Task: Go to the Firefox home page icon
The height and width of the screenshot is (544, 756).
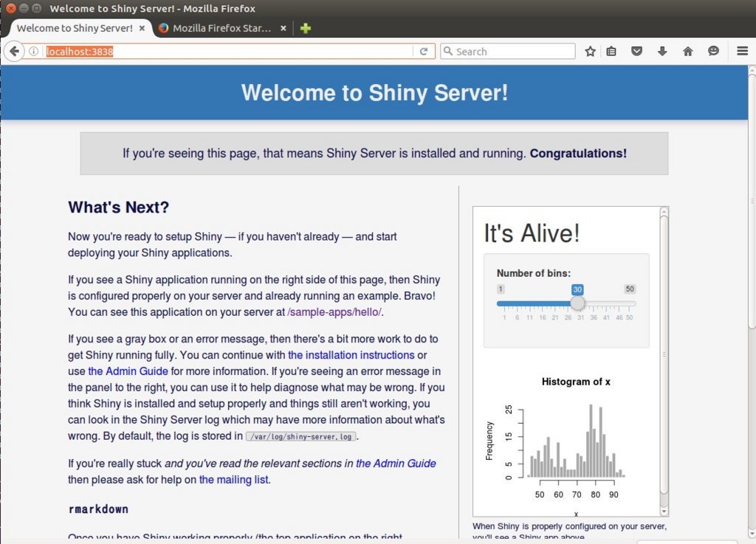Action: coord(688,51)
